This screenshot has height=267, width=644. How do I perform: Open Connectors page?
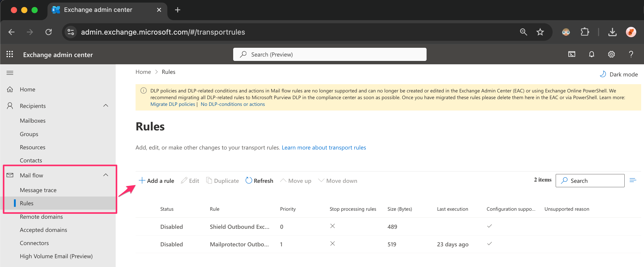point(34,243)
